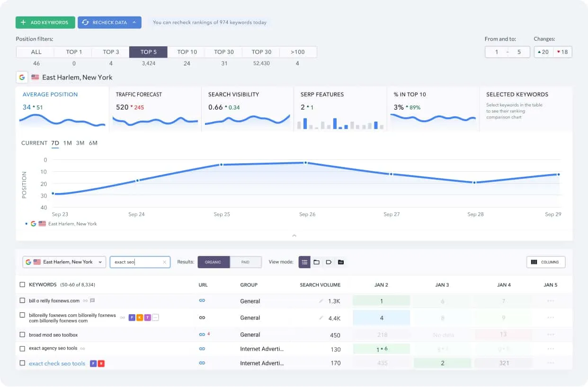
Task: Check the select-all KEYWORDS header checkbox
Action: click(x=22, y=285)
